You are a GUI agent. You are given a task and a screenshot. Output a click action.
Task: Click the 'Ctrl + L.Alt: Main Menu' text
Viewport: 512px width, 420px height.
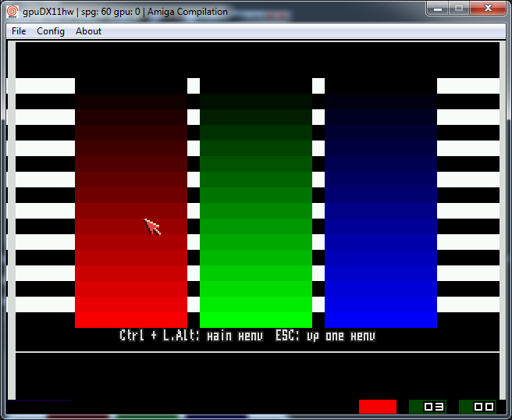tap(191, 336)
